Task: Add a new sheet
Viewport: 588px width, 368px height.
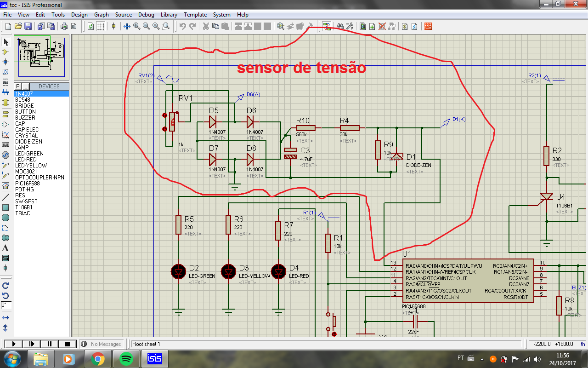Action: (372, 26)
